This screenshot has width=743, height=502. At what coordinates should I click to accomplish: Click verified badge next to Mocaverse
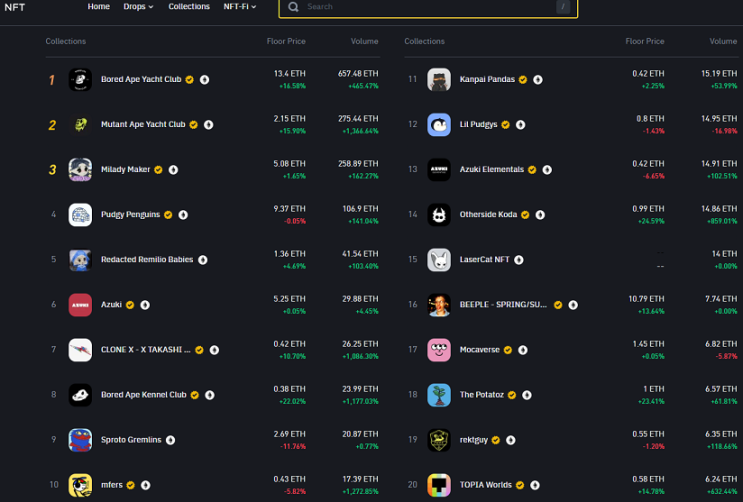pyautogui.click(x=508, y=350)
